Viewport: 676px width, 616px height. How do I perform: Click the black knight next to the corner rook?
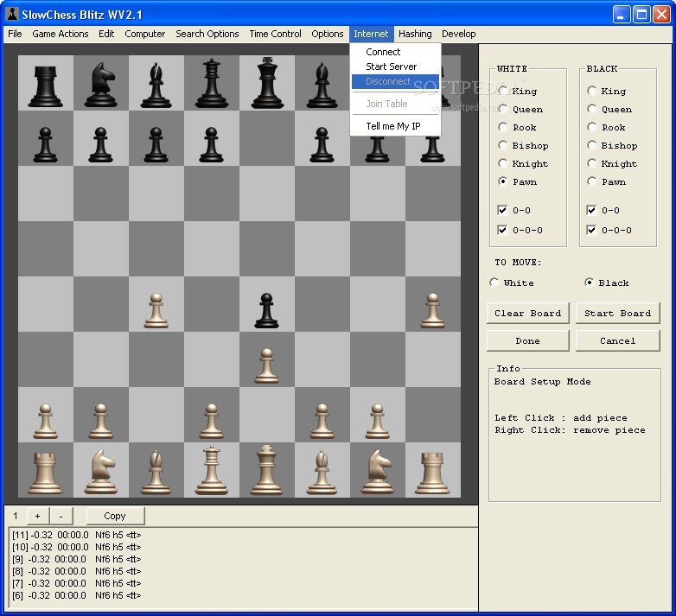click(x=101, y=85)
